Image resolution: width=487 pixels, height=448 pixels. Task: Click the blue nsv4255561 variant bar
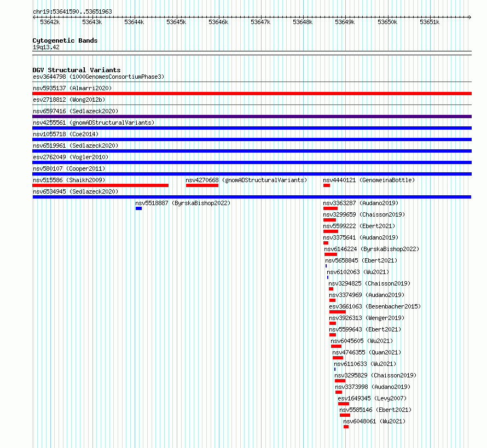[252, 128]
